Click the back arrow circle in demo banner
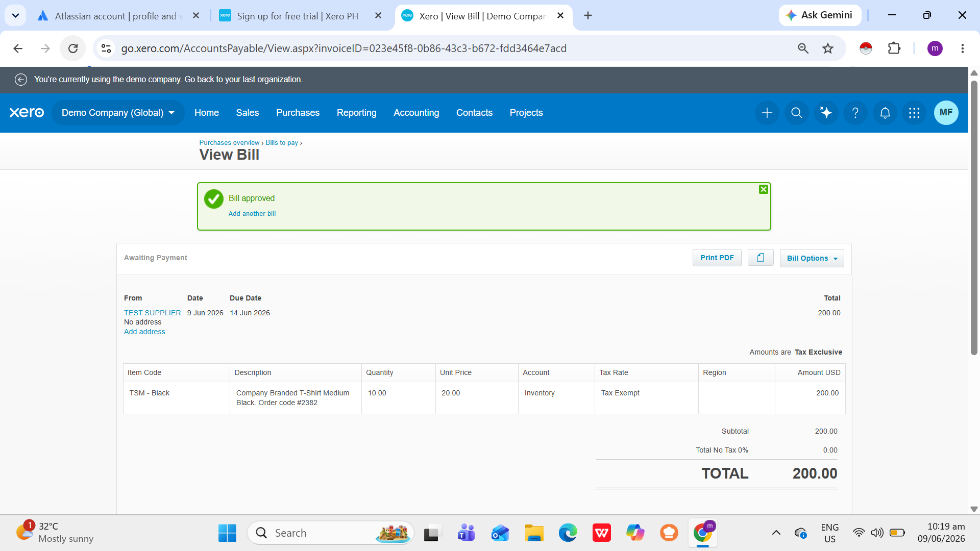Image resolution: width=980 pixels, height=551 pixels. click(21, 80)
